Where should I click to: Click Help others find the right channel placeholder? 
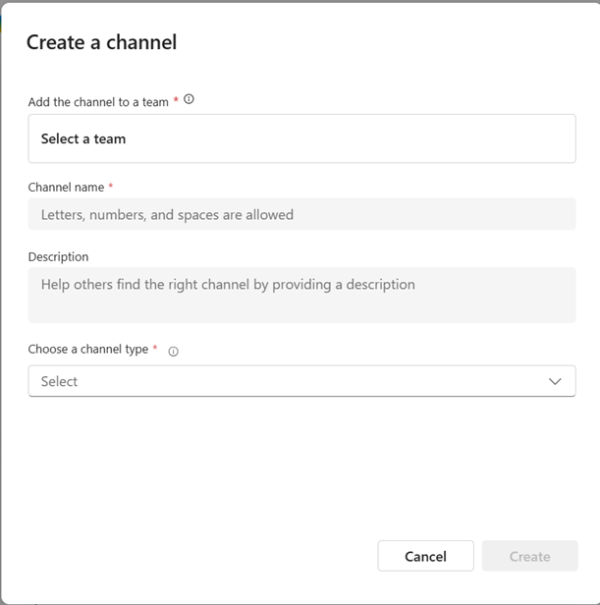(228, 285)
